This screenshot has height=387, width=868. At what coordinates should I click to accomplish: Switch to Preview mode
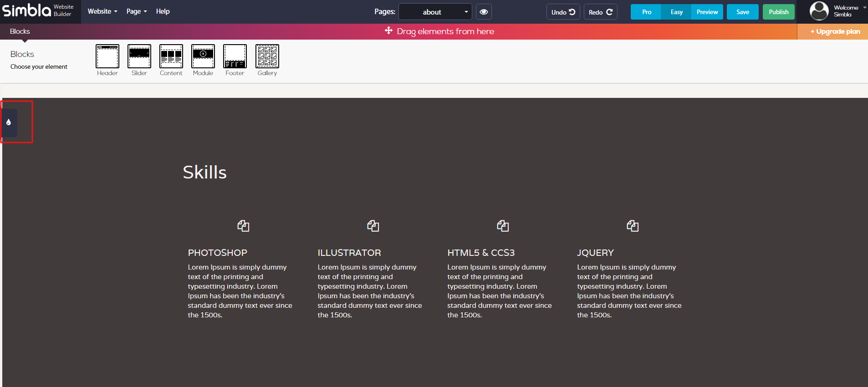tap(707, 12)
